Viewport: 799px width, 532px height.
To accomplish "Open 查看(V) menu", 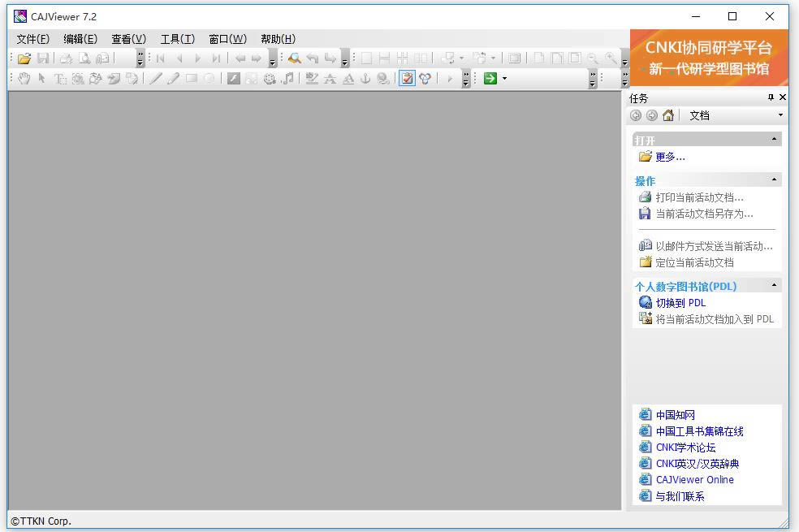I will (128, 39).
